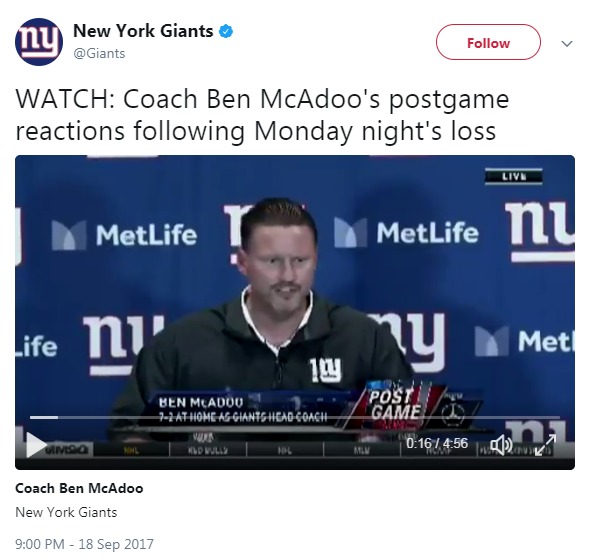Click the blue verified badge
The height and width of the screenshot is (560, 605).
point(227,31)
